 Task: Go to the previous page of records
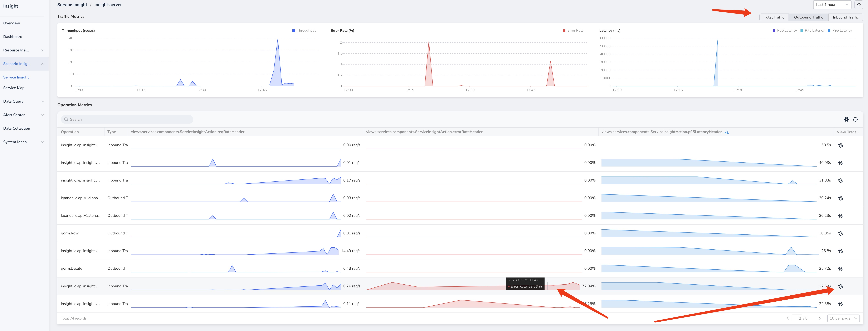click(787, 318)
